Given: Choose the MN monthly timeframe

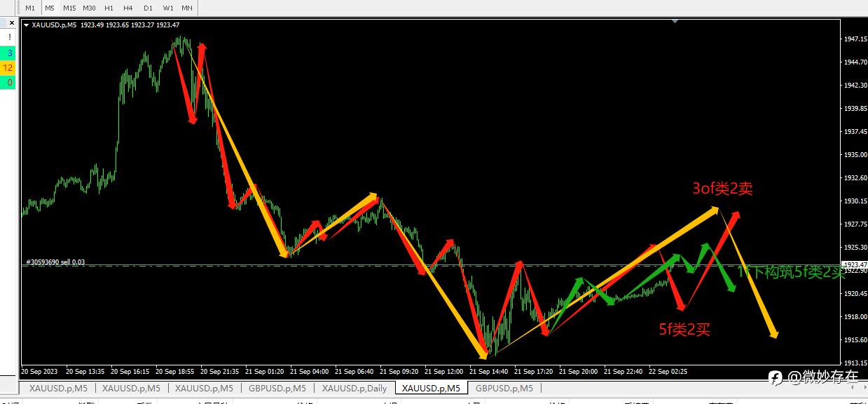Looking at the screenshot, I should tap(187, 8).
